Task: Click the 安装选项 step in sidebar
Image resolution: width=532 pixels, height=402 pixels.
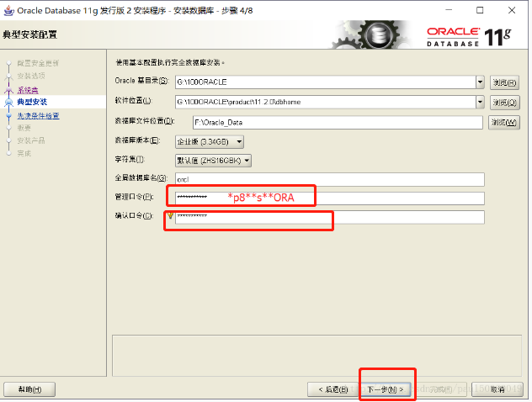Action: coord(31,76)
